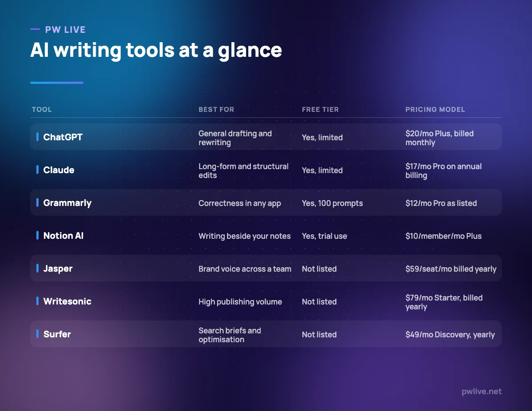The height and width of the screenshot is (411, 532).
Task: Click '$20/mo Plus, billed monthly' cell
Action: [x=440, y=138]
